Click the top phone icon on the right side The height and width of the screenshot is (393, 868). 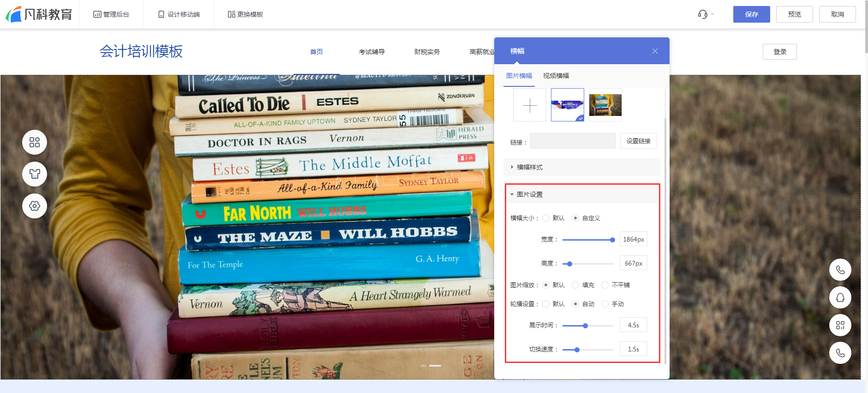tap(840, 270)
